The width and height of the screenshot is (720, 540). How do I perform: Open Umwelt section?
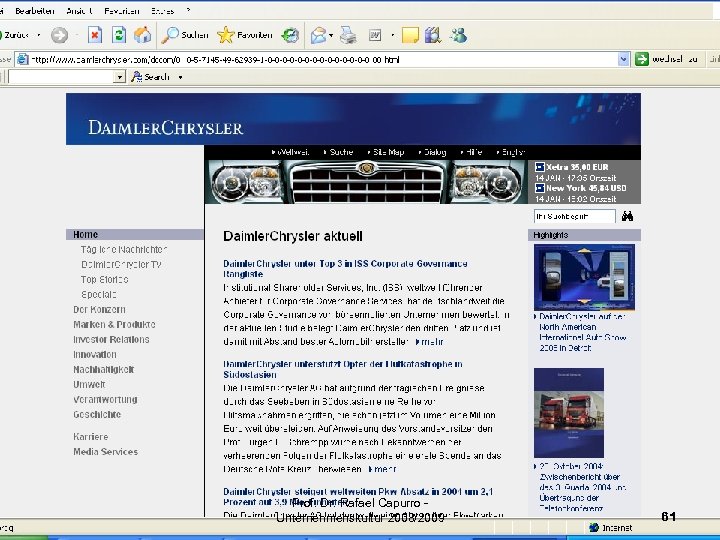89,385
